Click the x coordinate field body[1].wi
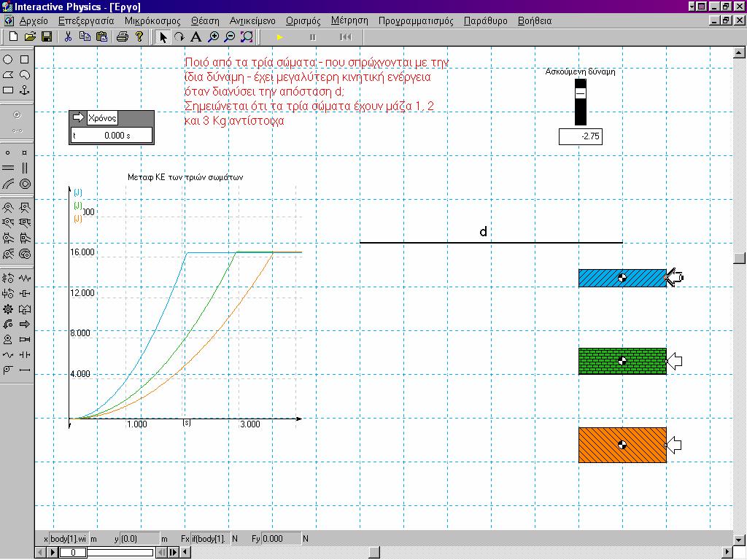 [x=69, y=539]
